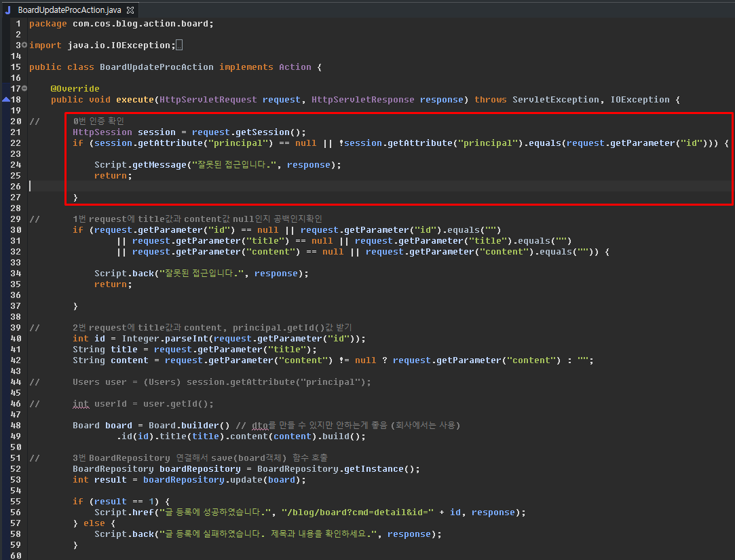Click line number 26 in the gutter
The width and height of the screenshot is (735, 560).
point(16,186)
